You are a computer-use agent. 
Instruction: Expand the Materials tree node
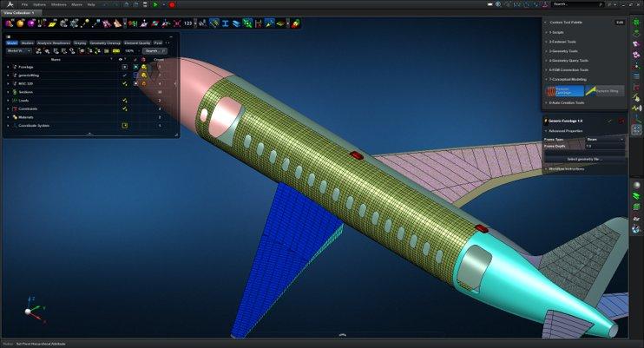[x=8, y=117]
